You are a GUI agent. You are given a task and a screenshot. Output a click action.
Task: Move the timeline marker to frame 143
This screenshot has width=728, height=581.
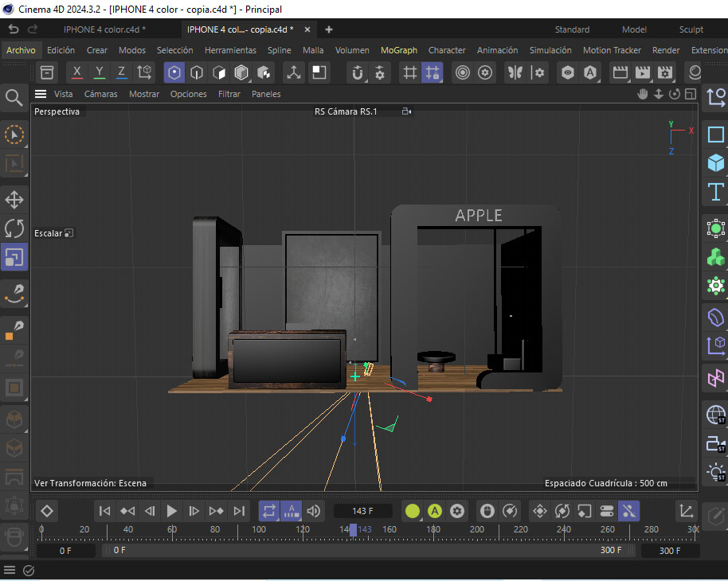(x=354, y=528)
